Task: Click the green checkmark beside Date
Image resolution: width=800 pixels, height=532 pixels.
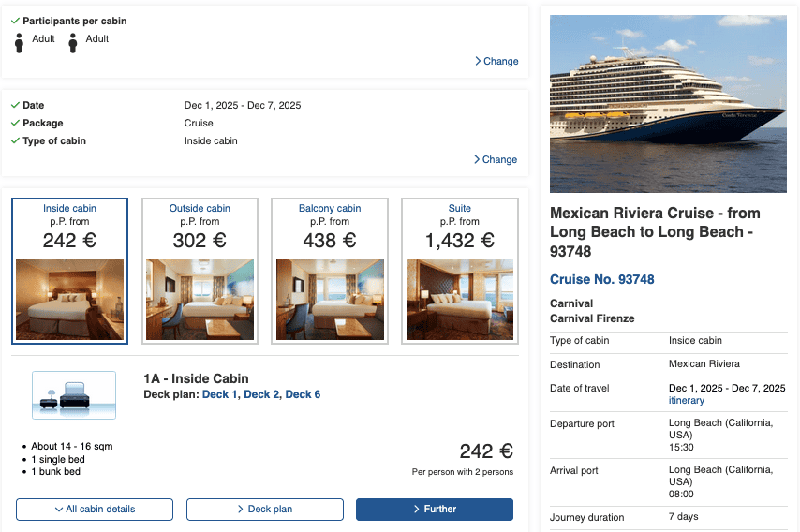Action: (x=15, y=106)
